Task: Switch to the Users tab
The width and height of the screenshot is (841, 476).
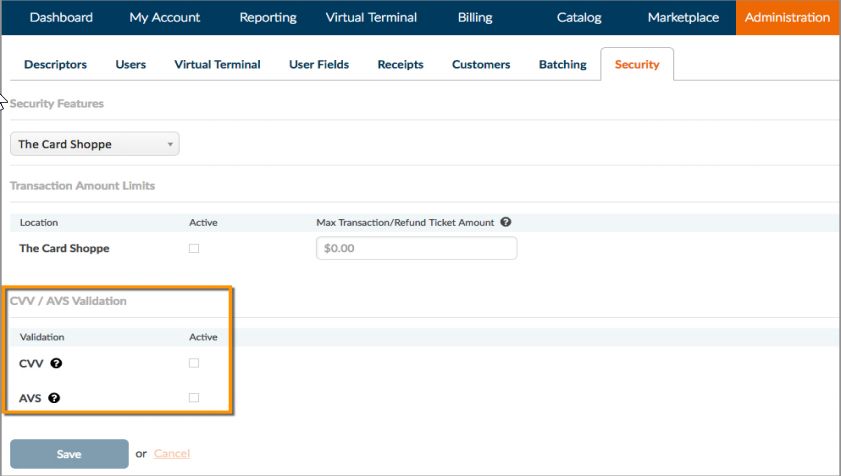Action: [130, 64]
